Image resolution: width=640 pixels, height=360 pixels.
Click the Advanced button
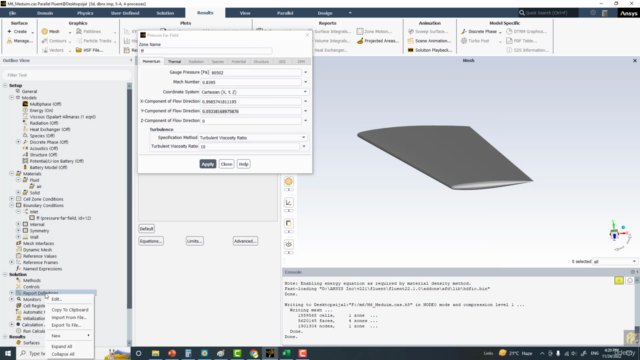245,241
